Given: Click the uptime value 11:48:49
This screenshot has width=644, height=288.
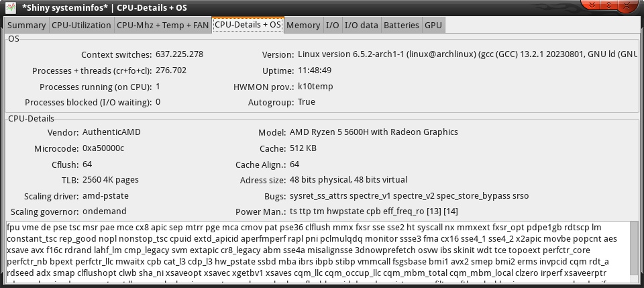Looking at the screenshot, I should [315, 70].
